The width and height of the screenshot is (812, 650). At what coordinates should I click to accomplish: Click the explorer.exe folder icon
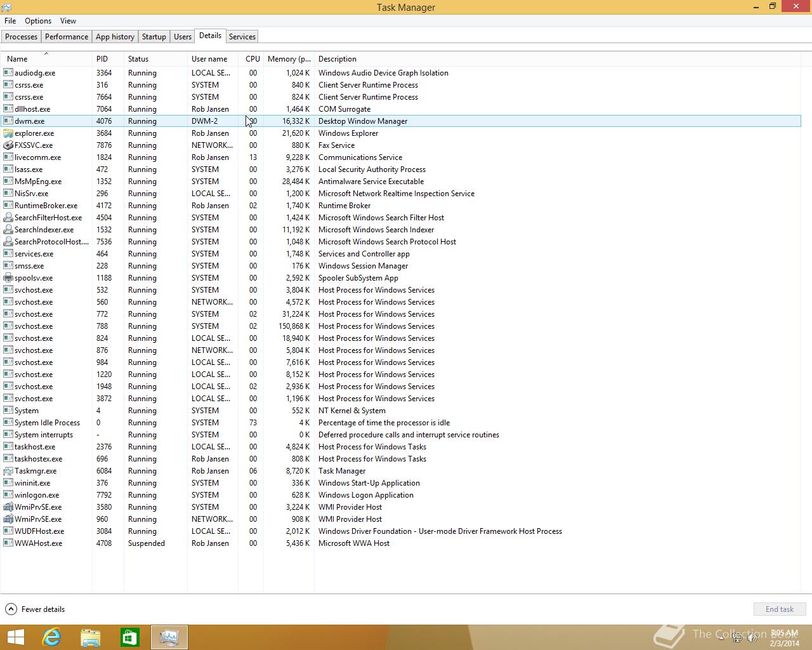click(x=8, y=133)
